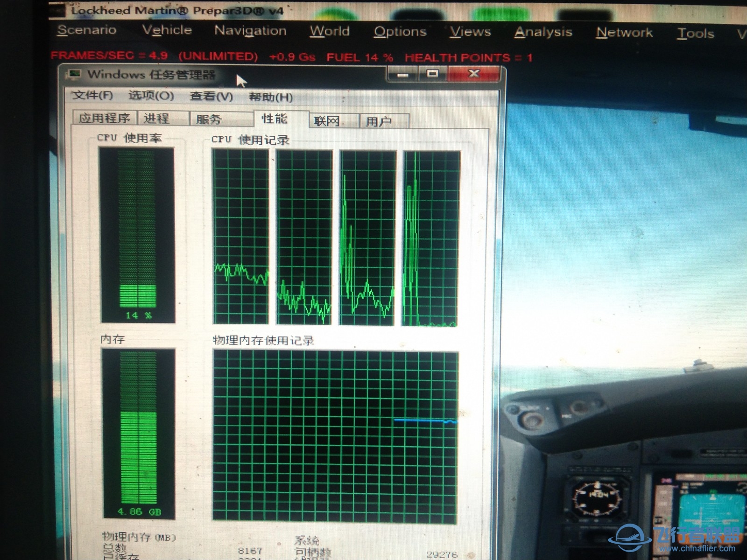
Task: Click the third CPU core history graph
Action: click(x=368, y=238)
